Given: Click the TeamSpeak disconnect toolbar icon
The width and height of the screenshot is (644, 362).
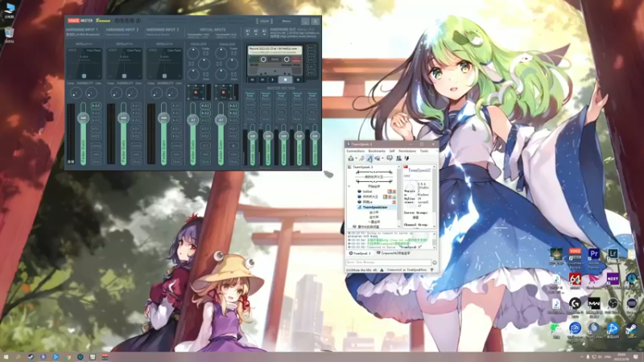Looking at the screenshot, I should [361, 158].
